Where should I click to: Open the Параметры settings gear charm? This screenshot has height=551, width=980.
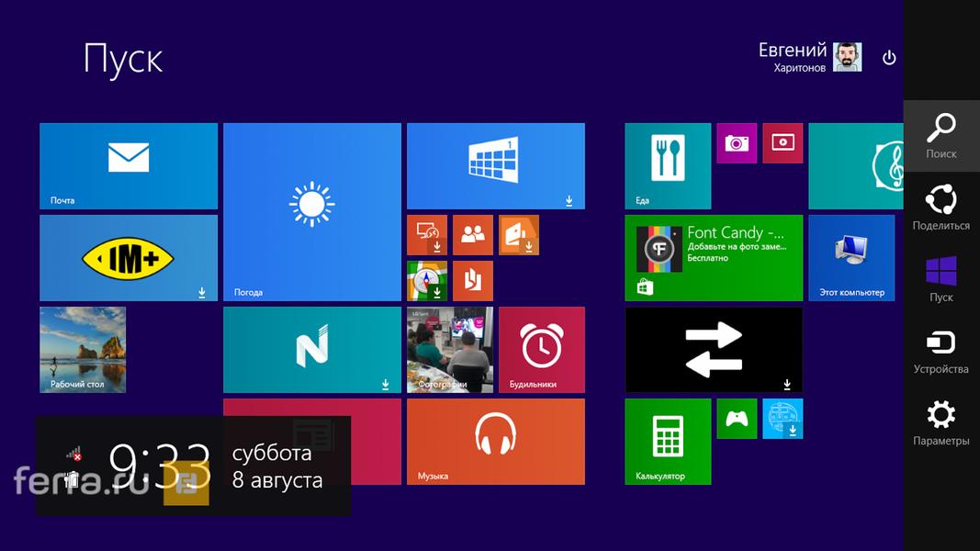coord(941,422)
